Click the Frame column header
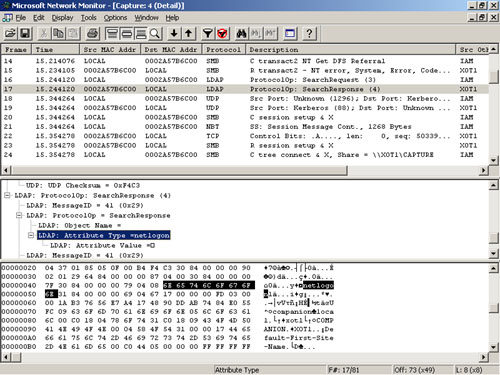This screenshot has width=500, height=375. (16, 49)
